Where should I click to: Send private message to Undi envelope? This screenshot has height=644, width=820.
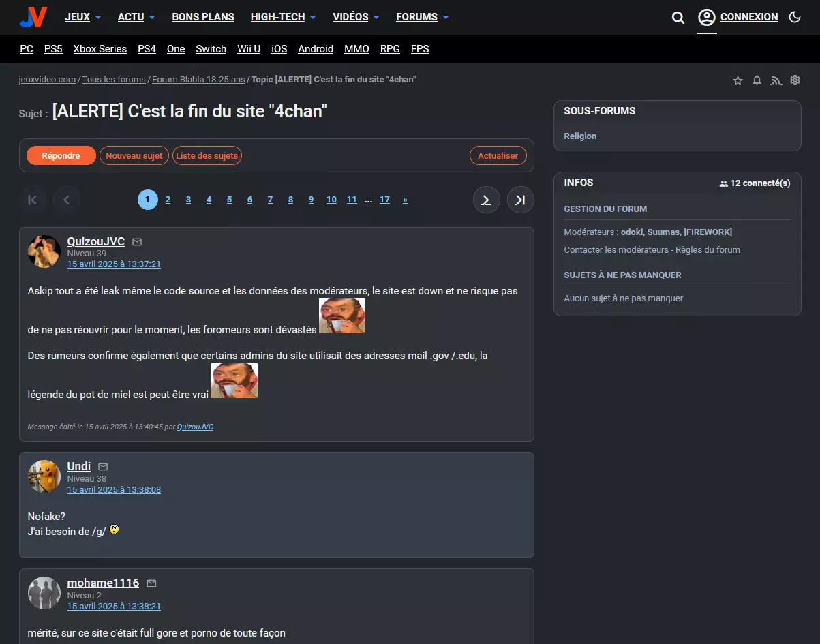point(103,467)
